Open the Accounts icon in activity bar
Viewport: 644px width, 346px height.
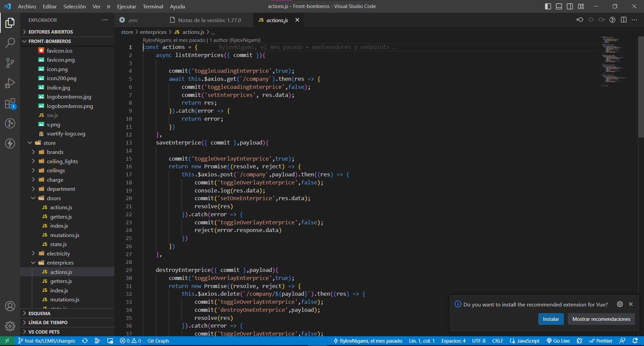10,306
